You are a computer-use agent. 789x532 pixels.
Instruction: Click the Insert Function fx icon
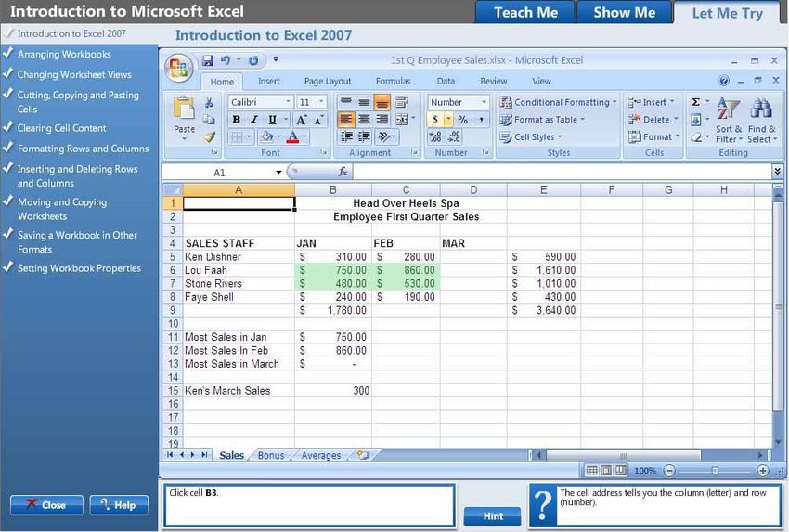pos(343,172)
